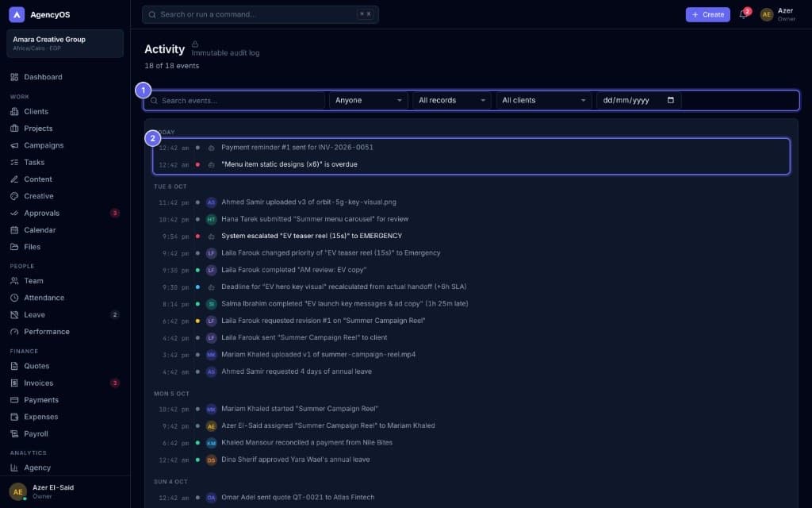The image size is (812, 508).
Task: Click the Projects sidebar icon
Action: tap(14, 129)
